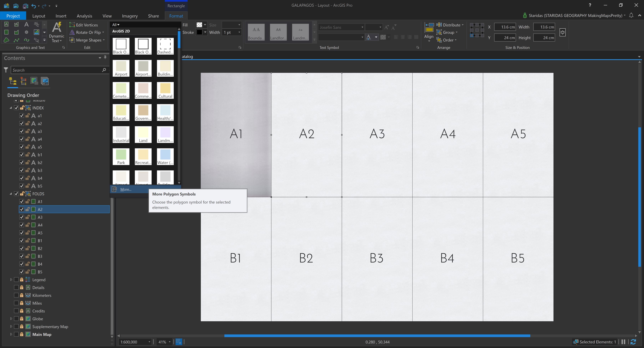Image resolution: width=644 pixels, height=348 pixels.
Task: Open the Rotate Or Flip tool
Action: 87,32
